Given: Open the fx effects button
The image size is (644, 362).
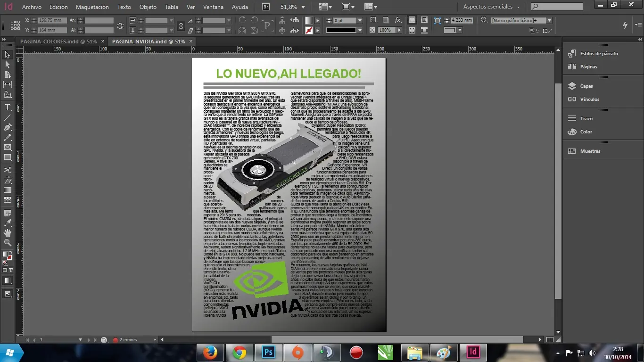Looking at the screenshot, I should click(398, 20).
